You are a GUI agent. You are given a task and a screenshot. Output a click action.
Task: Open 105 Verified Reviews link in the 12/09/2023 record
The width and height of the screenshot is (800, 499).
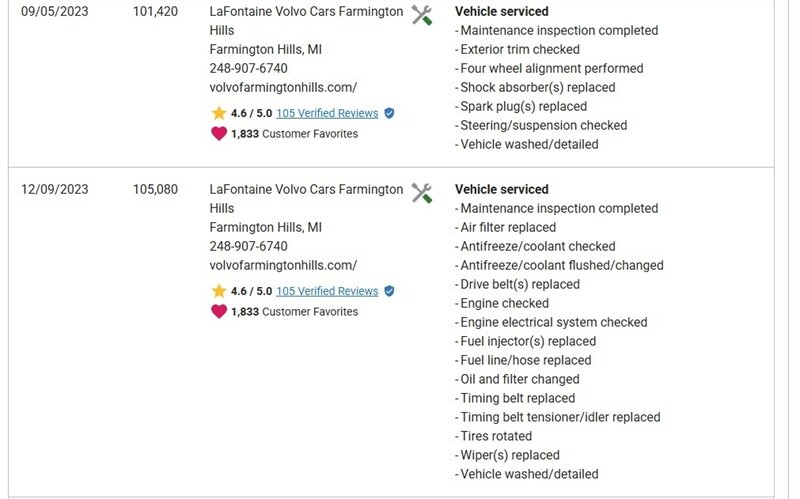pos(327,292)
